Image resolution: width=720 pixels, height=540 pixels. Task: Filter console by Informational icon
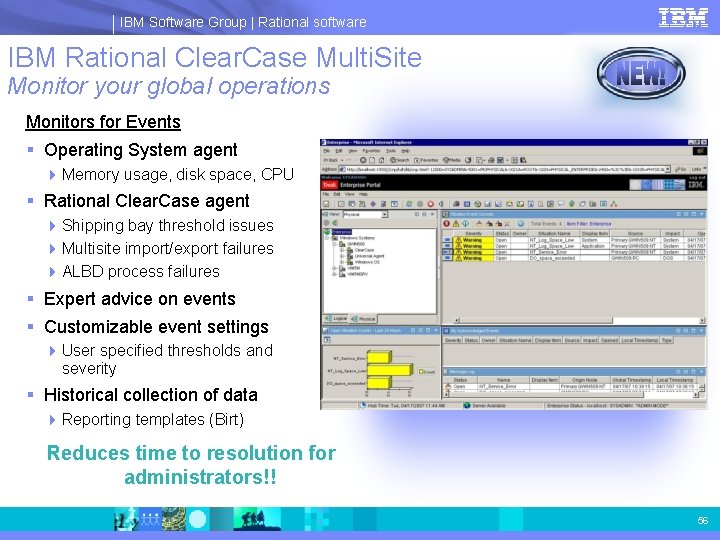[x=465, y=224]
